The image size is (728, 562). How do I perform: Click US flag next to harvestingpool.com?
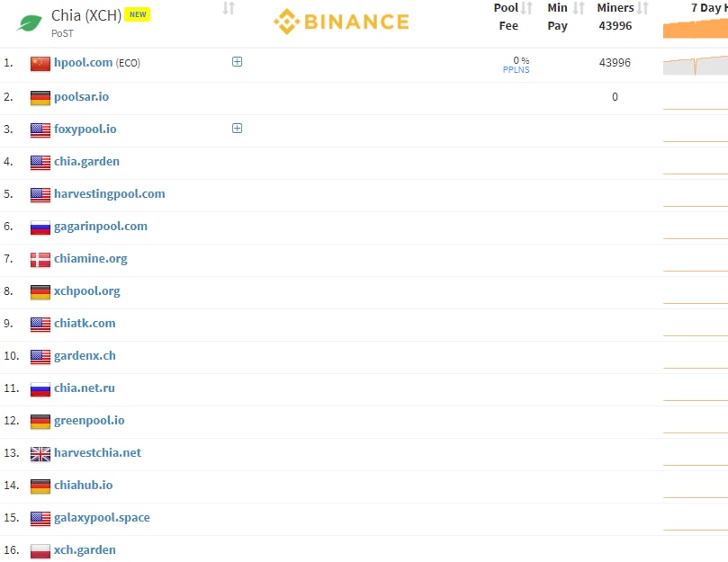tap(40, 195)
